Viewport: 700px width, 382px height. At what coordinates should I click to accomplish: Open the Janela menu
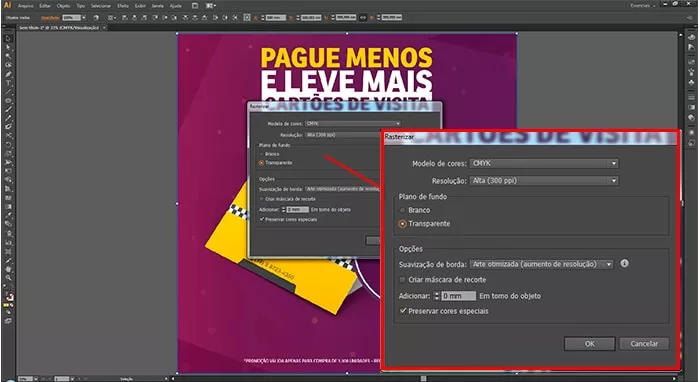(x=158, y=6)
